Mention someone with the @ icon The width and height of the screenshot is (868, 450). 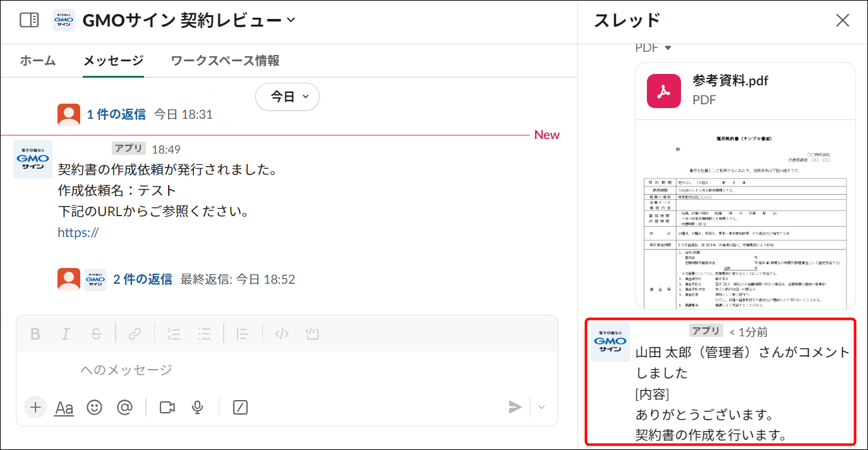click(124, 407)
